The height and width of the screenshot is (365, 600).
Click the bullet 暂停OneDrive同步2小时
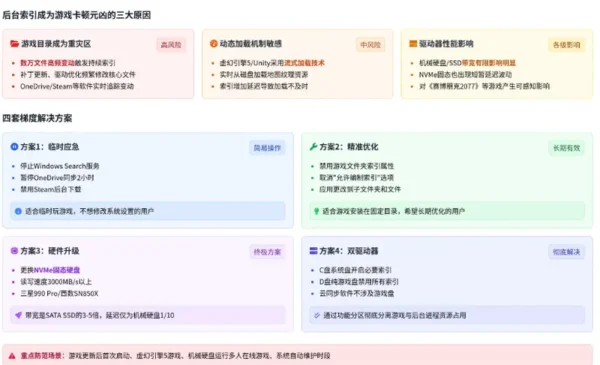click(57, 178)
